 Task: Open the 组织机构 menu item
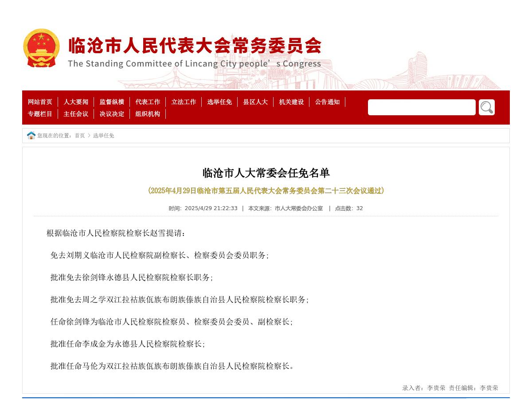coord(148,114)
